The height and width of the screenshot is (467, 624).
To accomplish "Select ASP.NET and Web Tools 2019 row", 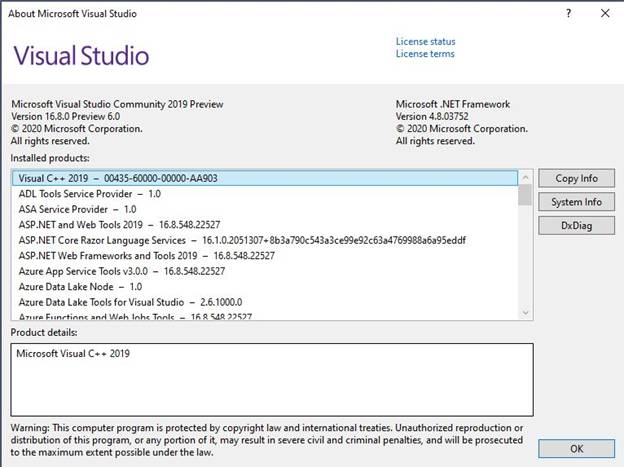I will 265,225.
